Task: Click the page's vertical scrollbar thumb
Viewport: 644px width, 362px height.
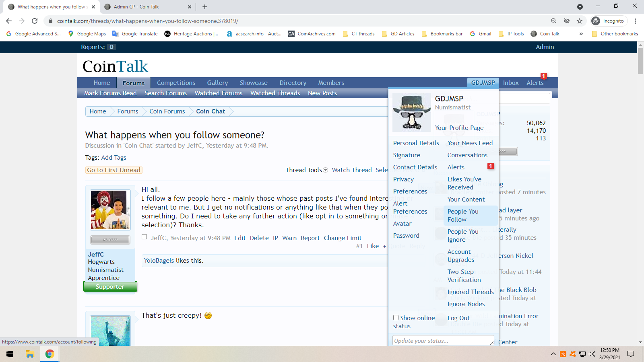Action: coord(640,61)
